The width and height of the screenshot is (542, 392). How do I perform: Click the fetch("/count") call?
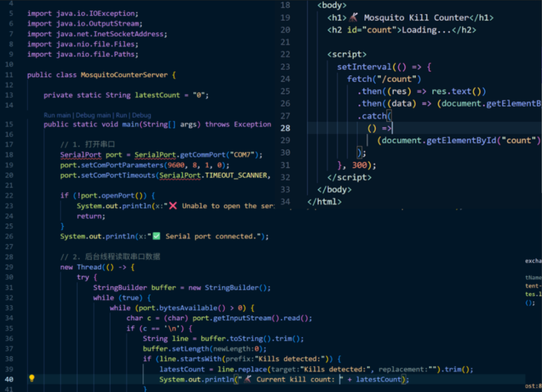[x=384, y=79]
